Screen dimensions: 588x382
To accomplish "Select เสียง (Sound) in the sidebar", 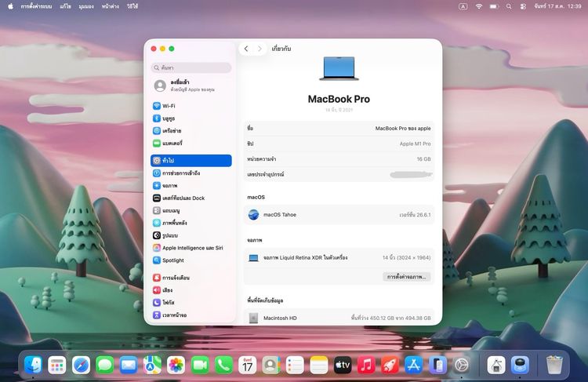I will (191, 290).
